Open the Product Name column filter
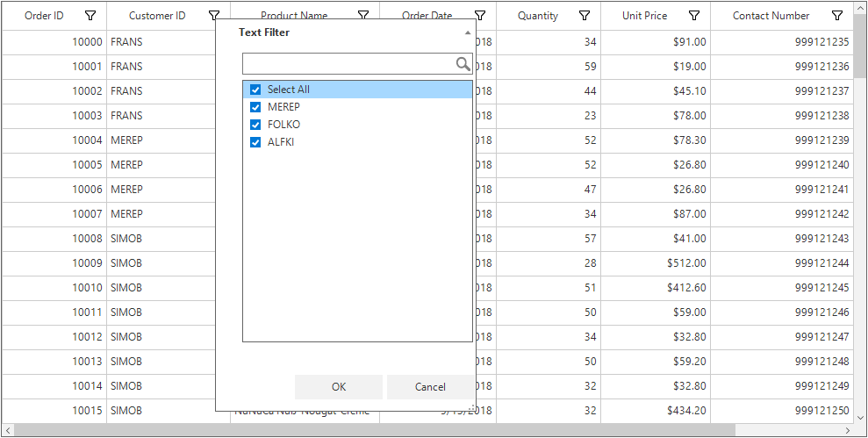 [363, 16]
